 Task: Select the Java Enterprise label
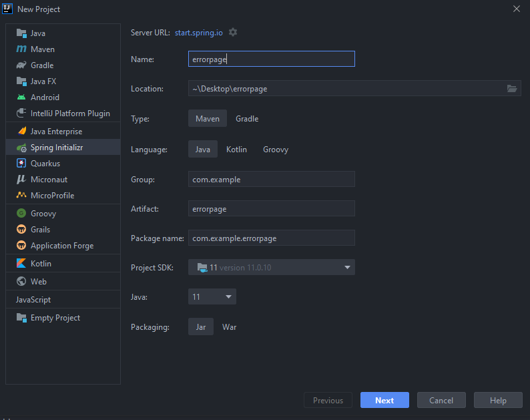pos(57,131)
